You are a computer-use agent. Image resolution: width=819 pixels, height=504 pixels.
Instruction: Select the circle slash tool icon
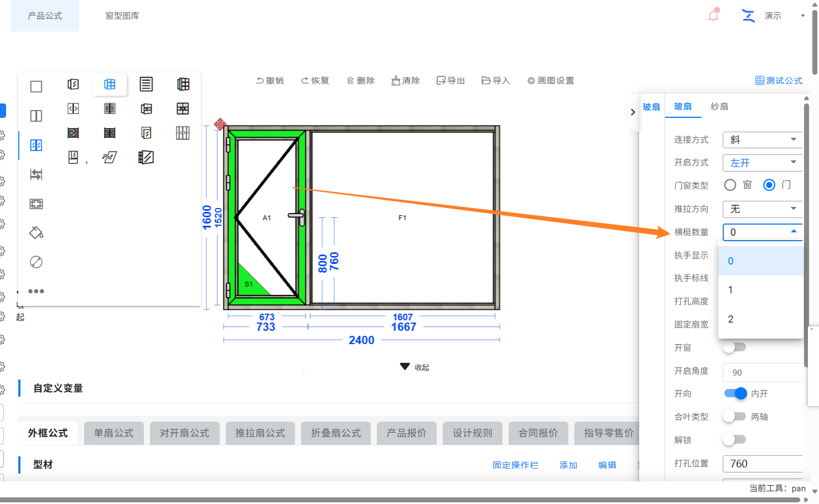(x=36, y=262)
